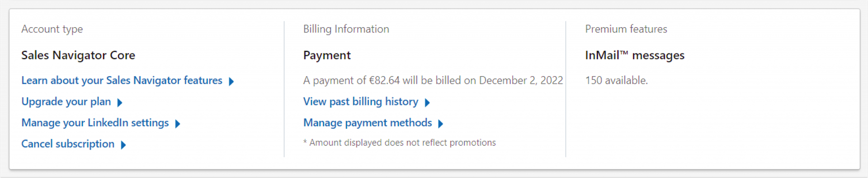Click the €82.64 payment billing date sentence
This screenshot has width=868, height=178.
433,81
